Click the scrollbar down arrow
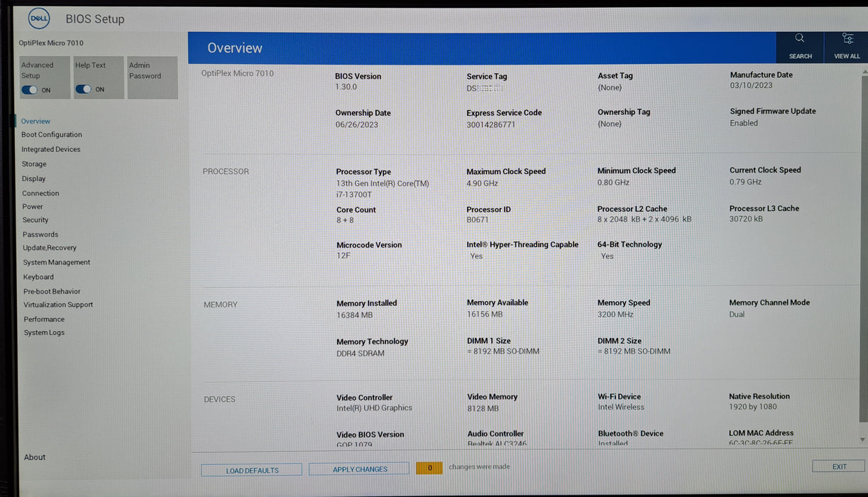This screenshot has width=868, height=497. tap(863, 439)
